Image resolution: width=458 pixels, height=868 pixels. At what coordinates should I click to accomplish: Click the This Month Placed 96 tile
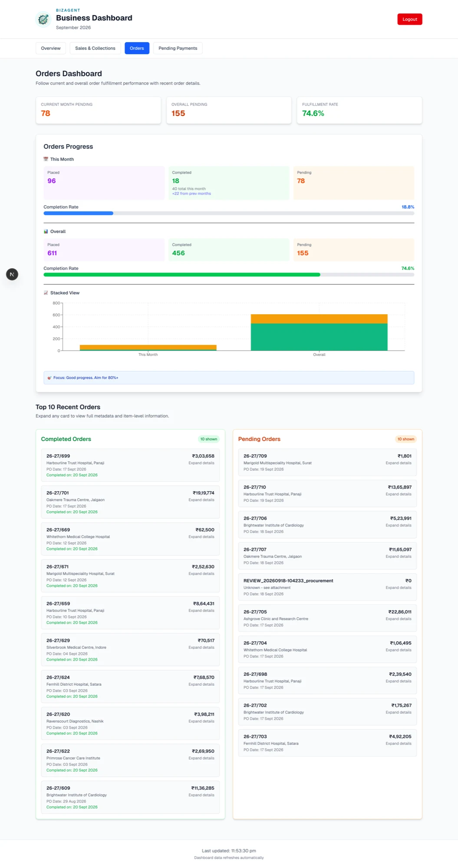[x=104, y=183]
